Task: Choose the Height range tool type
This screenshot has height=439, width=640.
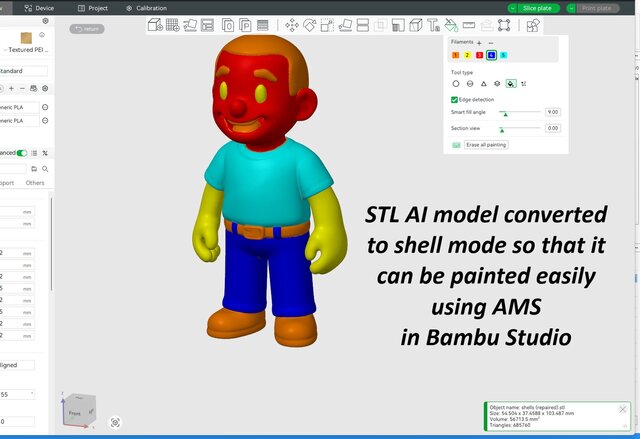Action: pos(497,84)
